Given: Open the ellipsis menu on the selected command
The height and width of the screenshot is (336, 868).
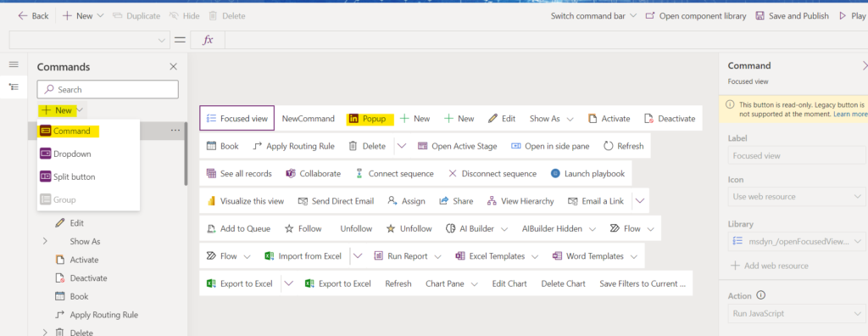Looking at the screenshot, I should pos(175,130).
